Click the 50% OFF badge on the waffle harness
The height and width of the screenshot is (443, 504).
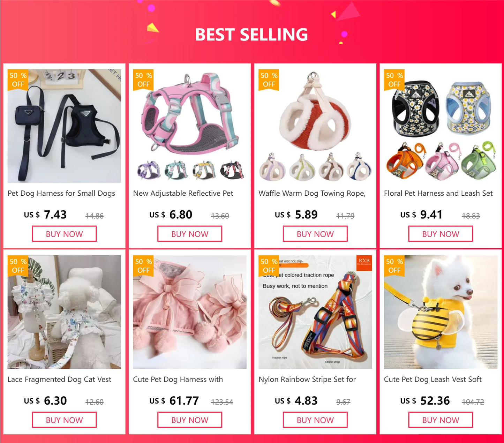pos(269,80)
